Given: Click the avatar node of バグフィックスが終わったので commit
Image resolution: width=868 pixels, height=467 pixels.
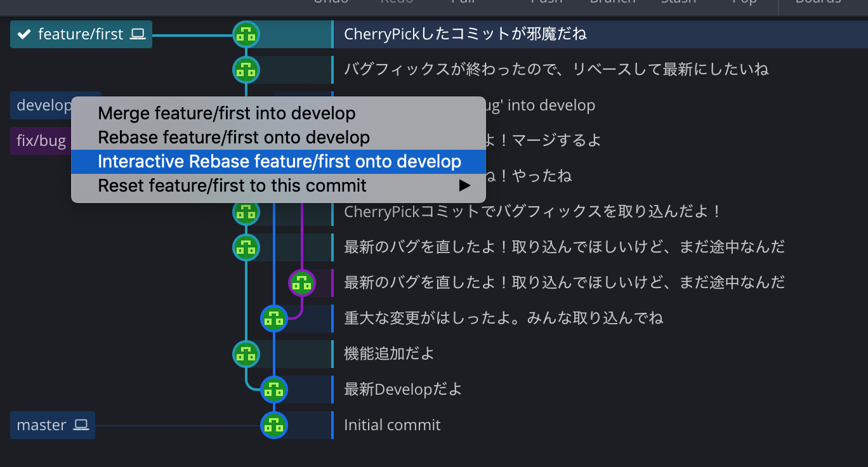Looking at the screenshot, I should click(246, 70).
